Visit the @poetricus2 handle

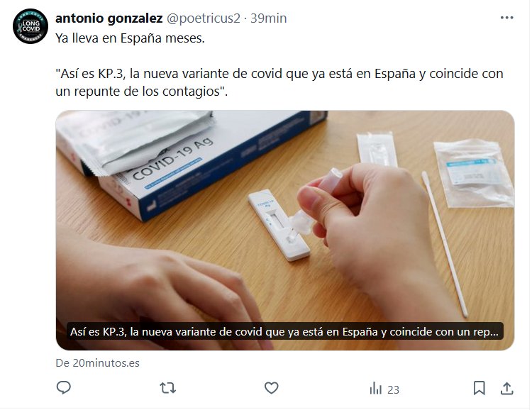204,18
